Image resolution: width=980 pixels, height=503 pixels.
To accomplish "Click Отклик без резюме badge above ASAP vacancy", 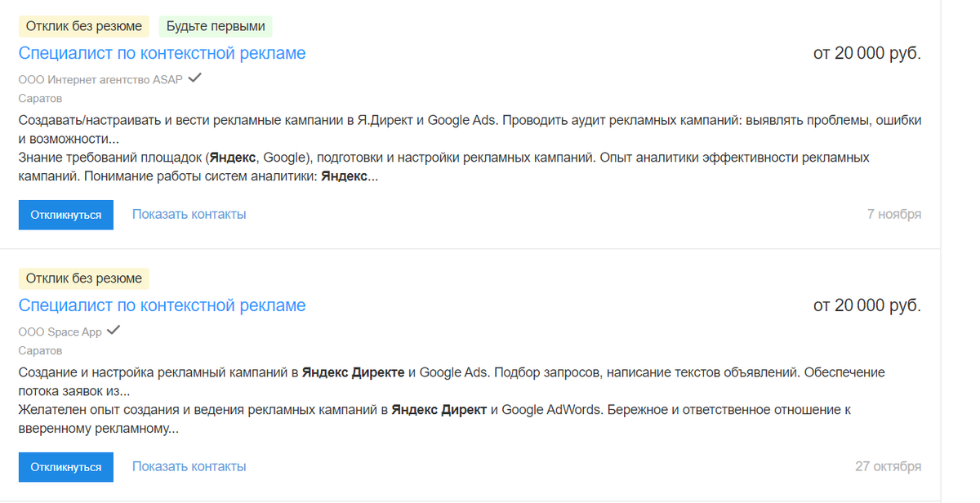I will (84, 26).
